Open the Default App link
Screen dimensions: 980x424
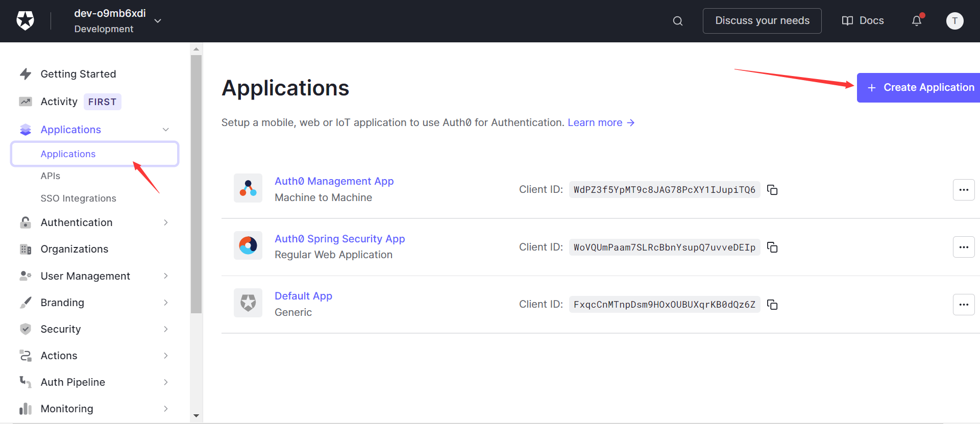303,296
